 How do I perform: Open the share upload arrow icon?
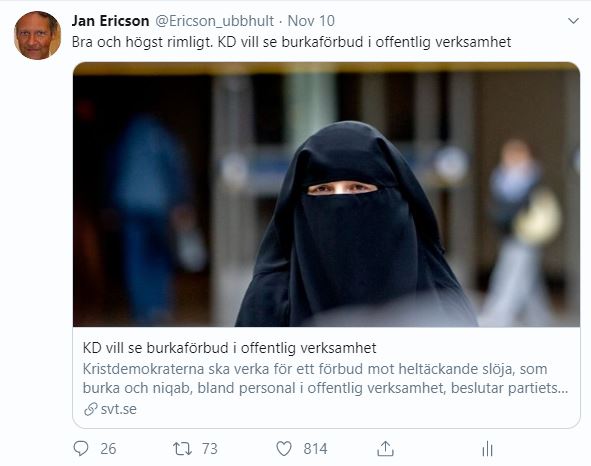tap(385, 449)
